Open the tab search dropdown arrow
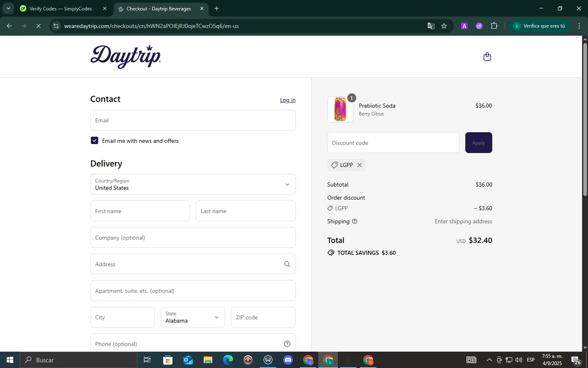Screen dimensions: 588x368 click(8, 8)
